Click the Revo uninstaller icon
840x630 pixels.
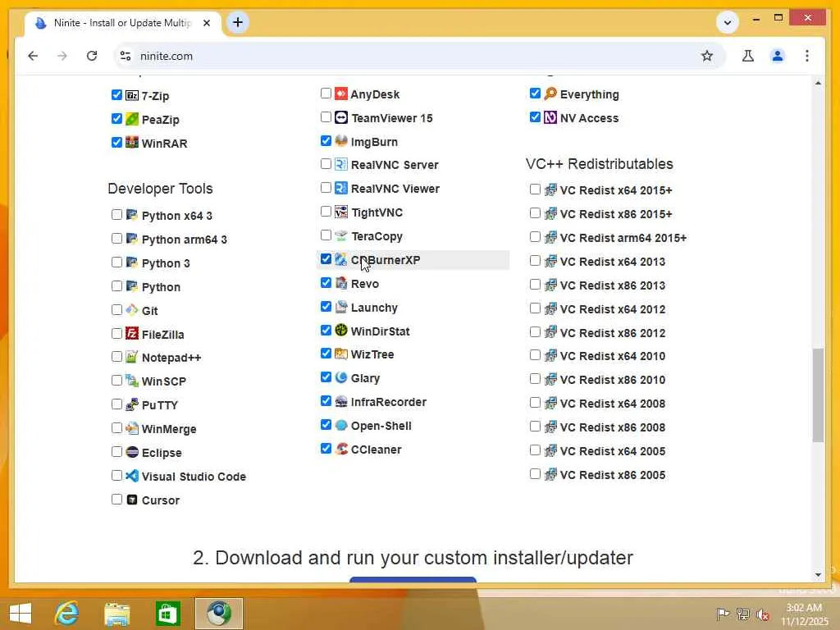341,283
